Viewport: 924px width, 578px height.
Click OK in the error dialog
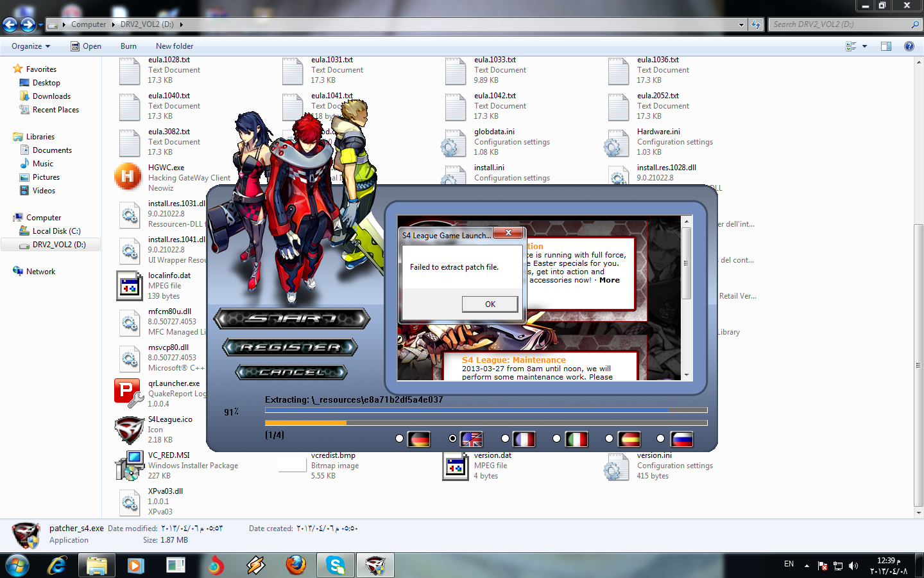pos(490,304)
